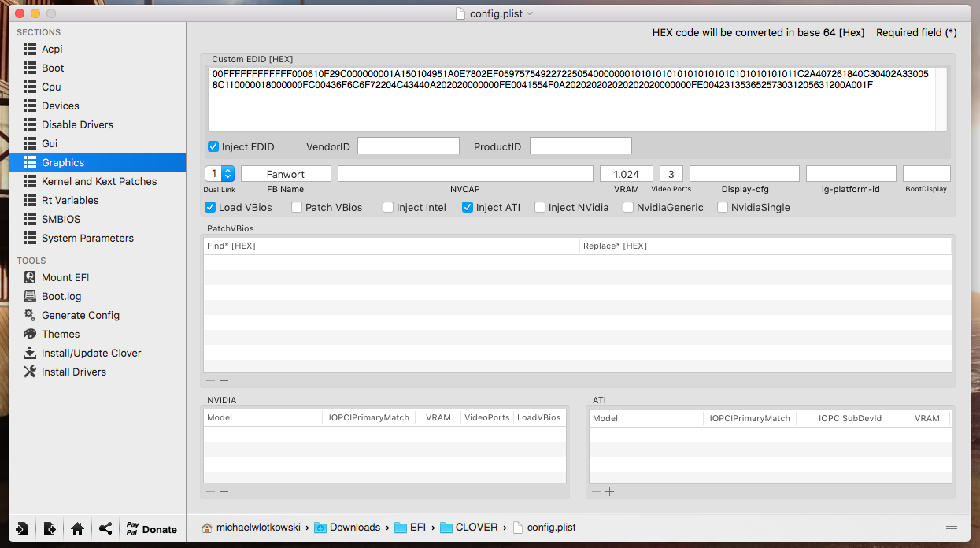
Task: Click the config.plist document icon in title bar
Action: [x=461, y=13]
